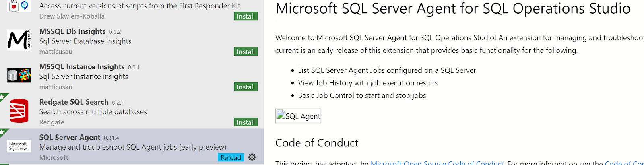This screenshot has height=165, width=644.
Task: Click publisher matticusau under Db Insights
Action: (x=56, y=52)
